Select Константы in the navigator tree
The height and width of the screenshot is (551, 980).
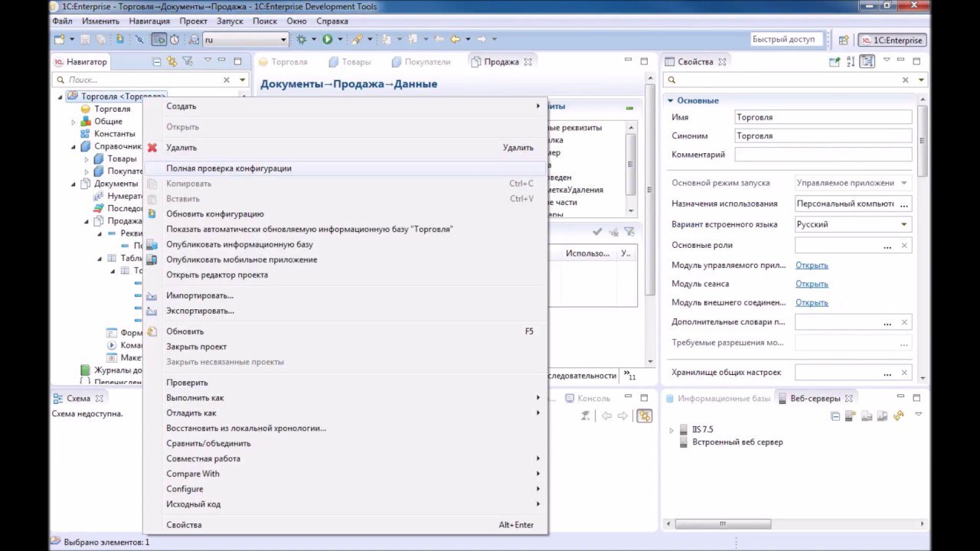click(x=108, y=134)
